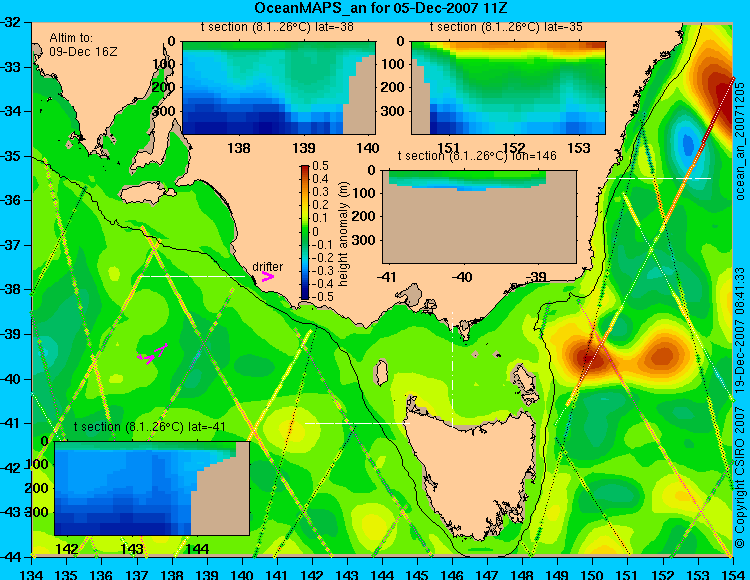The width and height of the screenshot is (750, 580).
Task: Click the '-44' latitude label on left axis
Action: [x=12, y=557]
